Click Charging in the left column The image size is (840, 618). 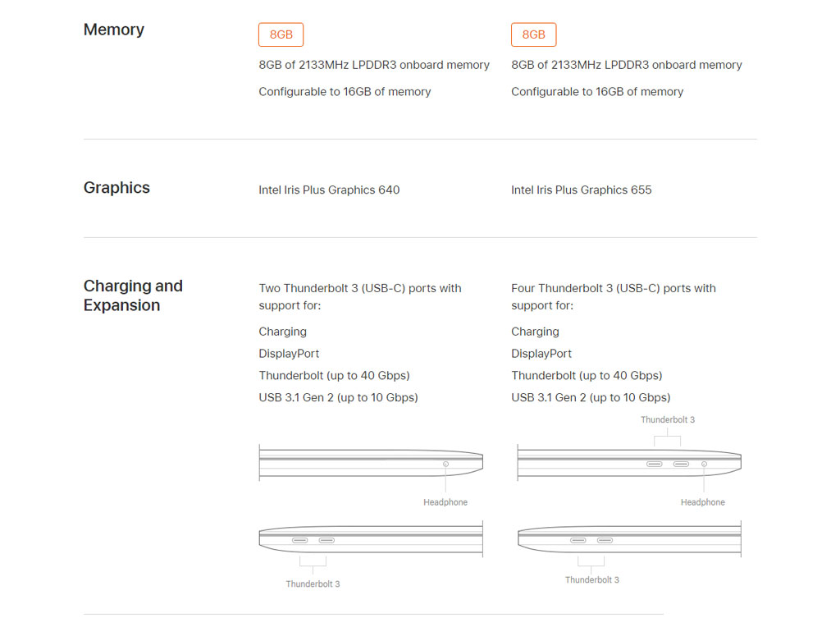pyautogui.click(x=282, y=332)
